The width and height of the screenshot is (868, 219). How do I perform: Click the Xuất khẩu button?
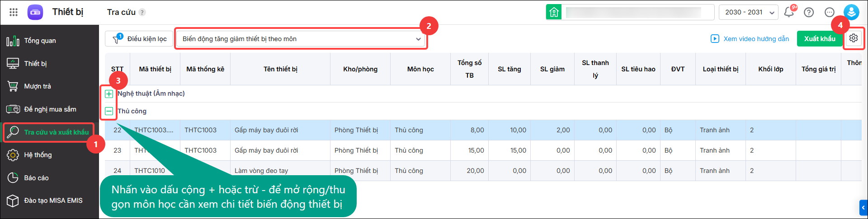point(820,39)
